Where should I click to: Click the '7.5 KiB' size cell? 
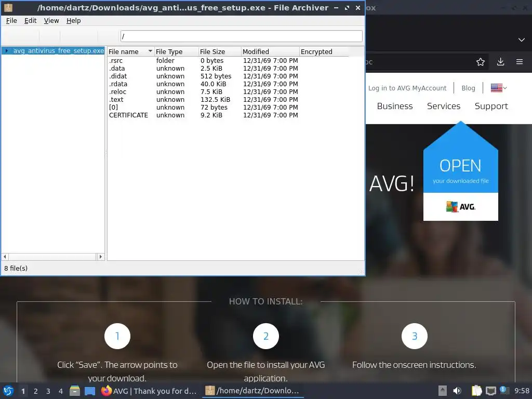[x=211, y=91]
